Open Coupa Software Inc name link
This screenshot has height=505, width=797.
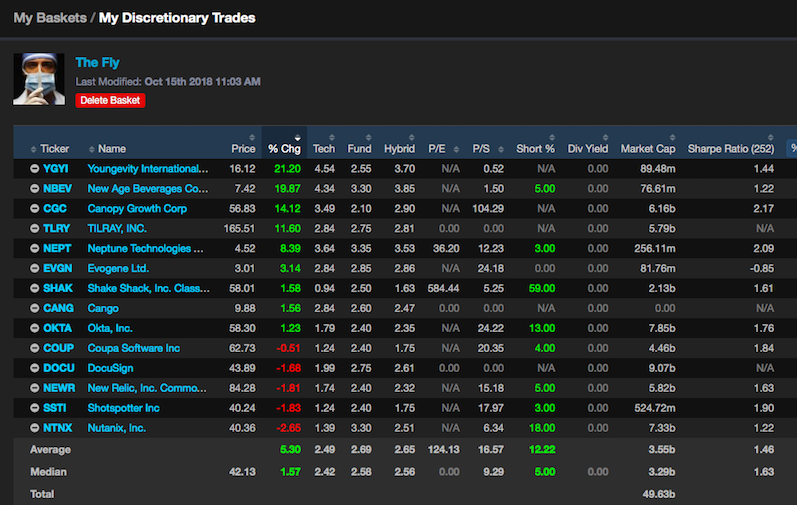pos(134,348)
